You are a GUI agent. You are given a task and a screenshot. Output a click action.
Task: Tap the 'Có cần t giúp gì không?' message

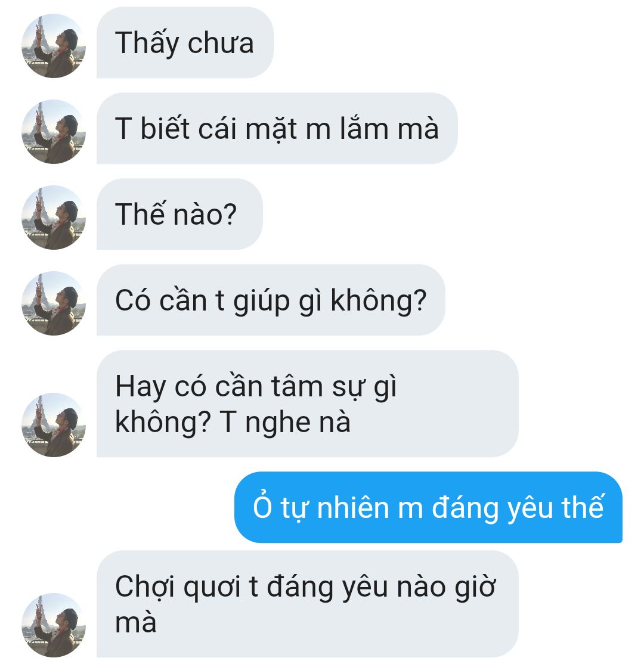[271, 300]
